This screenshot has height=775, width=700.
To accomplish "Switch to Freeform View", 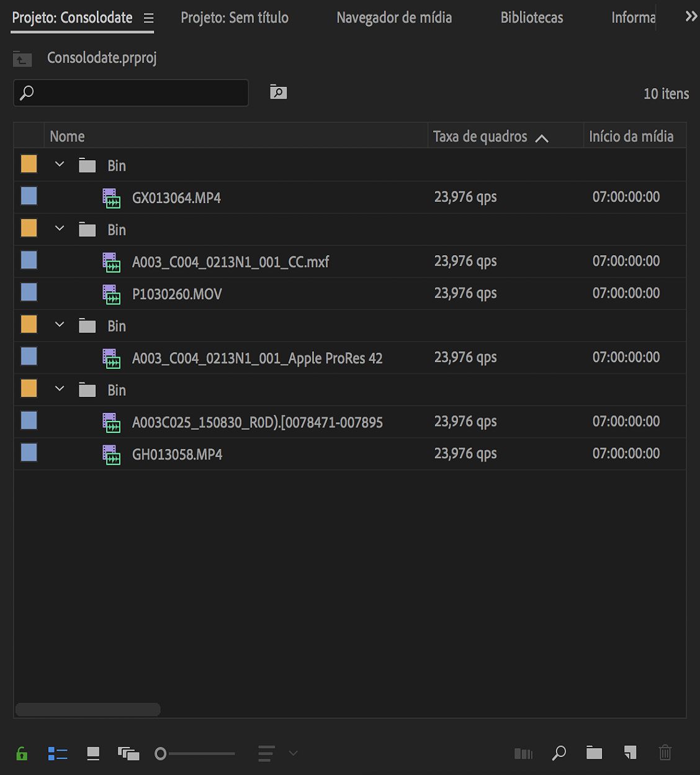I will pyautogui.click(x=128, y=754).
